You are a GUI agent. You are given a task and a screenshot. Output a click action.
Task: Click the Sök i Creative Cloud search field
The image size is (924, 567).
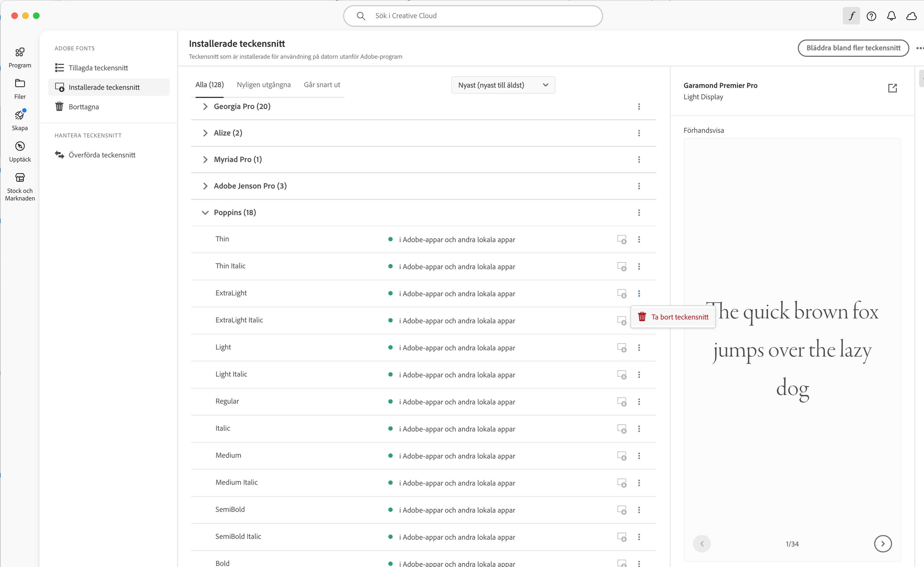pos(473,16)
